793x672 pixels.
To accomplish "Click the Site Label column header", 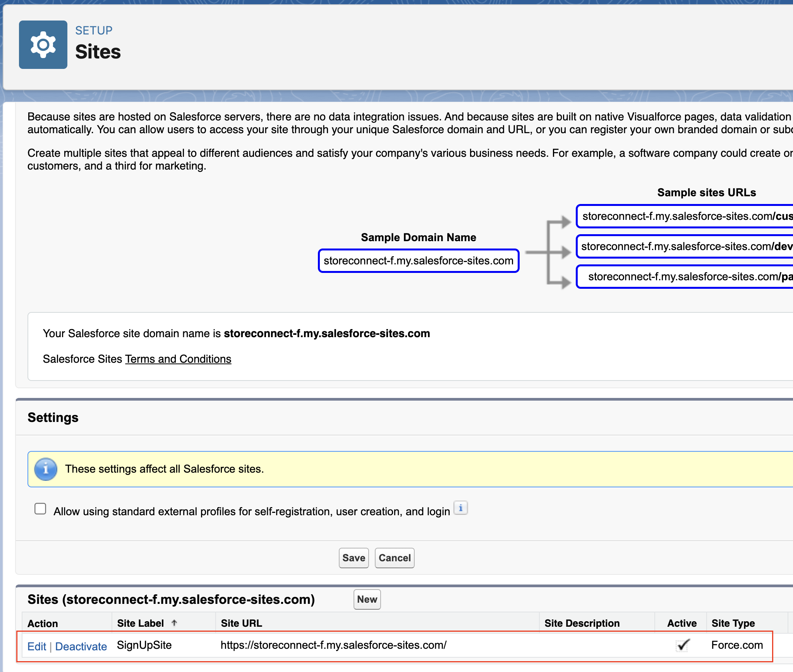I will point(141,623).
